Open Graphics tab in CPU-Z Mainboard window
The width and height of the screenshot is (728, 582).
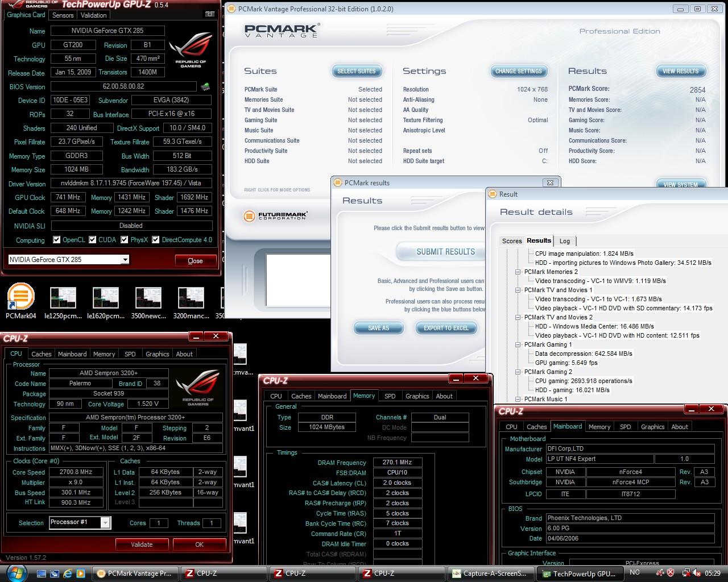(652, 427)
